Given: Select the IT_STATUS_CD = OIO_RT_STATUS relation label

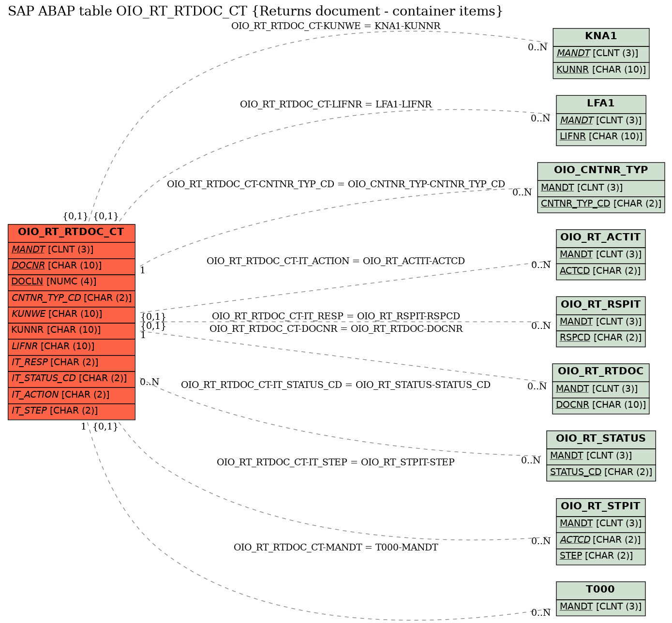Looking at the screenshot, I should pyautogui.click(x=336, y=385).
